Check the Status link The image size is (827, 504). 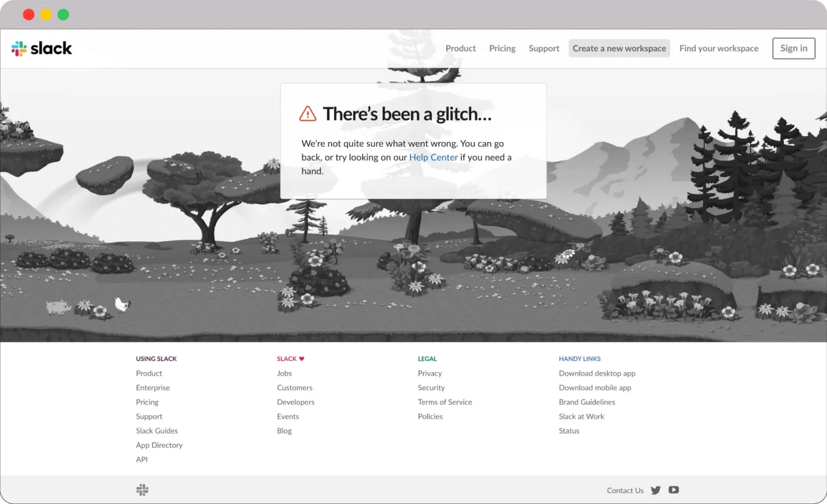tap(569, 431)
